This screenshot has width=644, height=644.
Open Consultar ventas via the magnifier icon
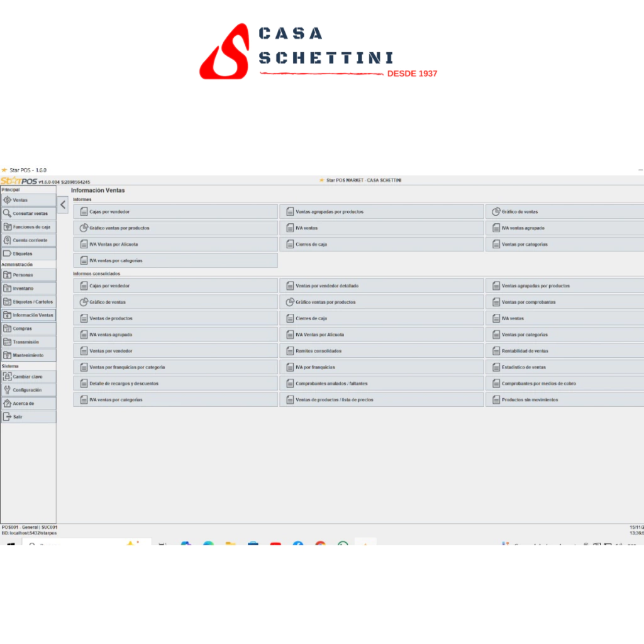pos(8,214)
